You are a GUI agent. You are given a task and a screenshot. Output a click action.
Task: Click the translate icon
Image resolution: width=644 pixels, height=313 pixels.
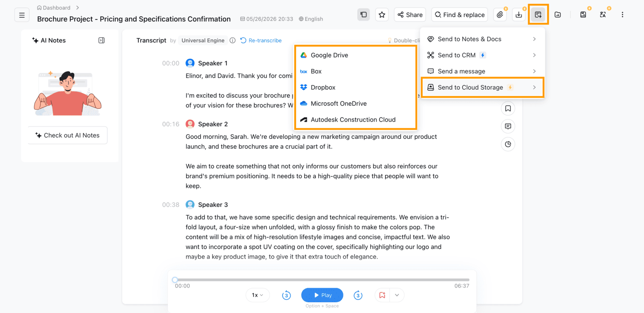click(x=603, y=15)
